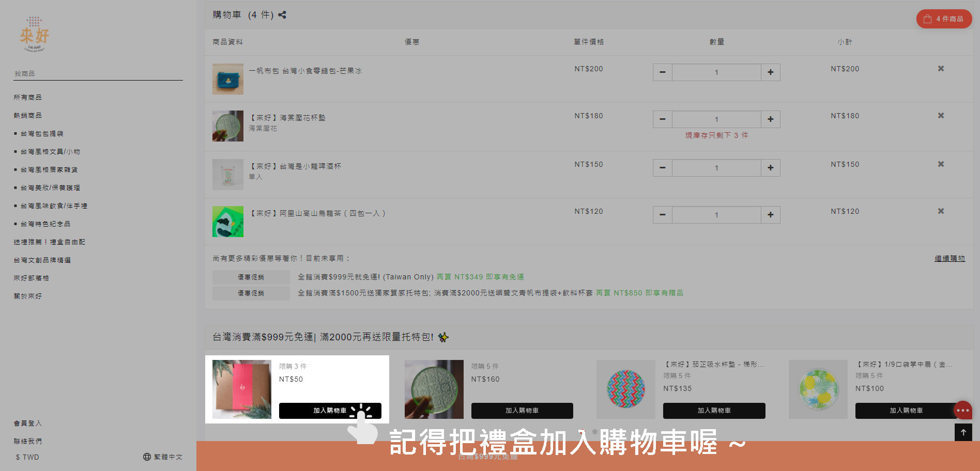This screenshot has height=471, width=980.
Task: Open the 芒果冰 coin purse thumbnail
Action: (228, 79)
